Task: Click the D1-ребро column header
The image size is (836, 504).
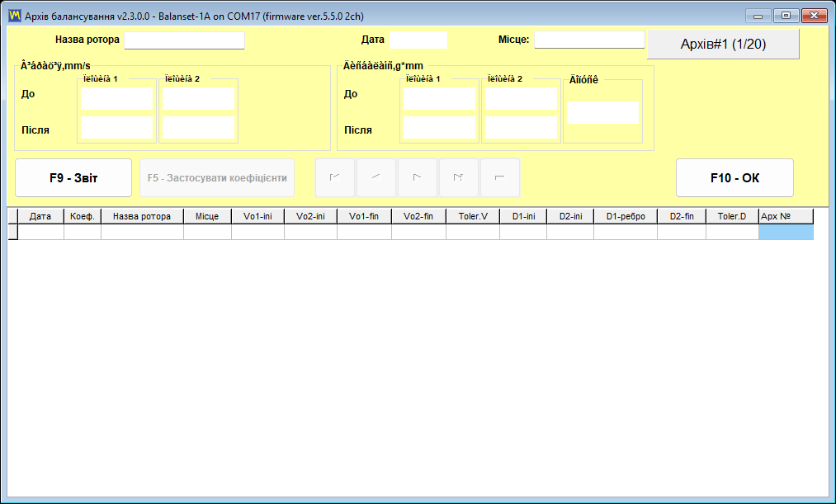Action: tap(626, 216)
